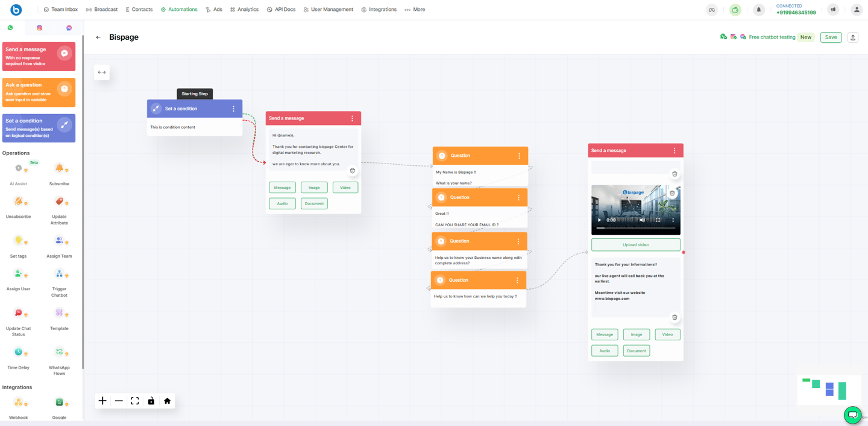This screenshot has height=426, width=868.
Task: Expand the More menu
Action: [415, 10]
